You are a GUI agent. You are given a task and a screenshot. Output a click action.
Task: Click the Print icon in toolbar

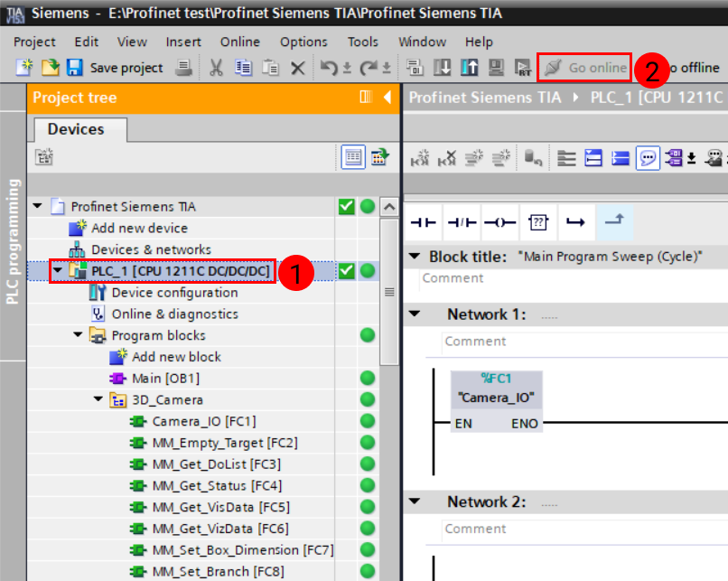click(x=183, y=68)
